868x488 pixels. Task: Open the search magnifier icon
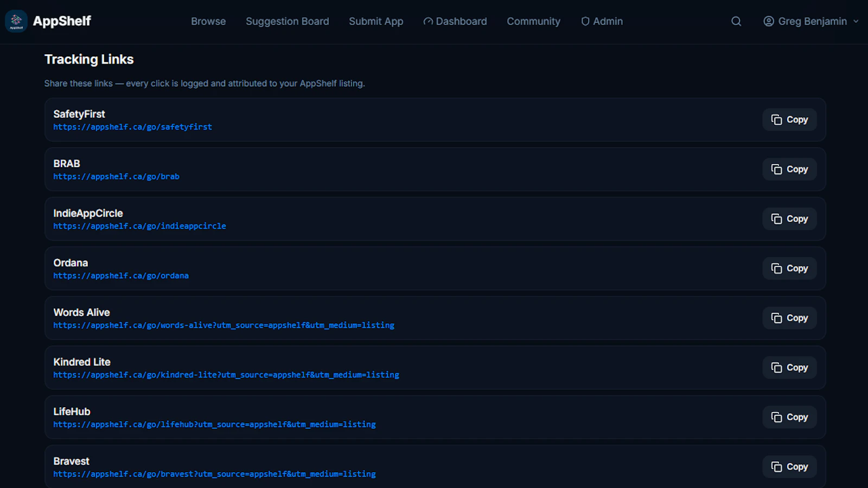736,21
